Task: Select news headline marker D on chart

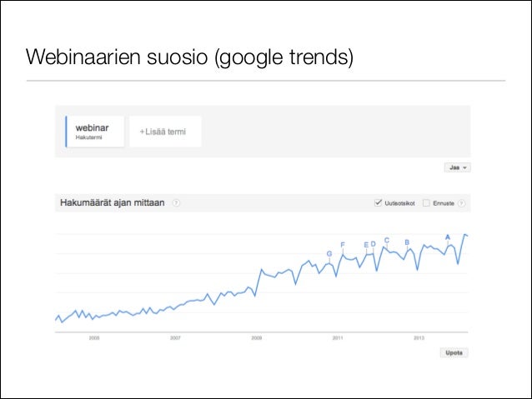Action: click(x=374, y=244)
